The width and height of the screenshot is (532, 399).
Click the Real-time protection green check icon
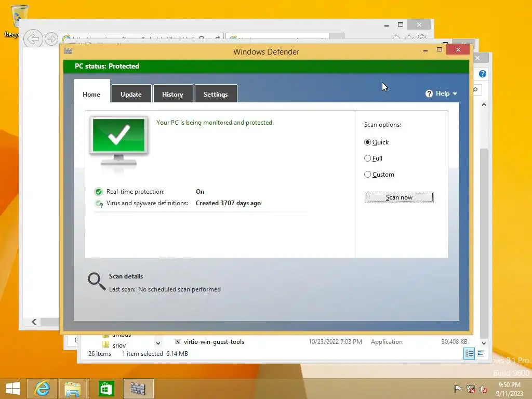click(98, 192)
